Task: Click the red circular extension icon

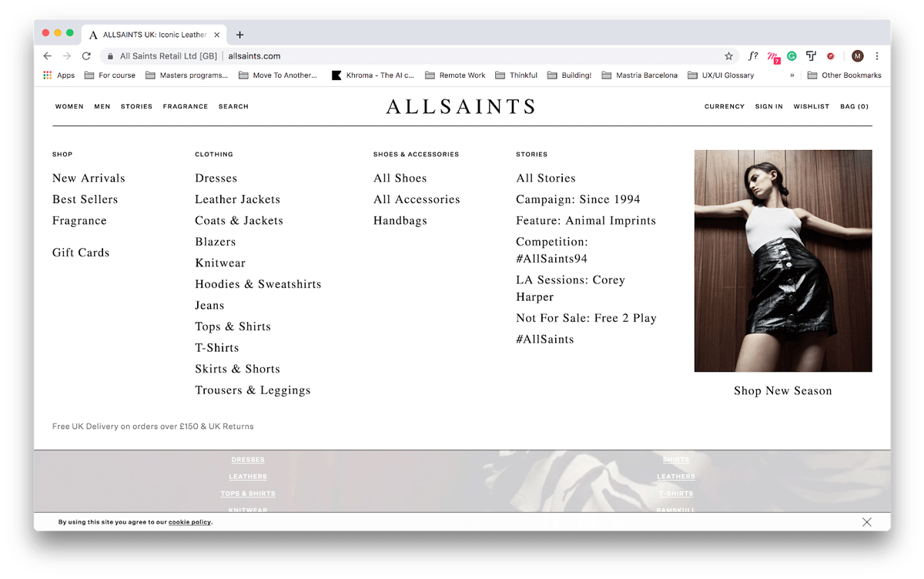Action: (x=830, y=55)
